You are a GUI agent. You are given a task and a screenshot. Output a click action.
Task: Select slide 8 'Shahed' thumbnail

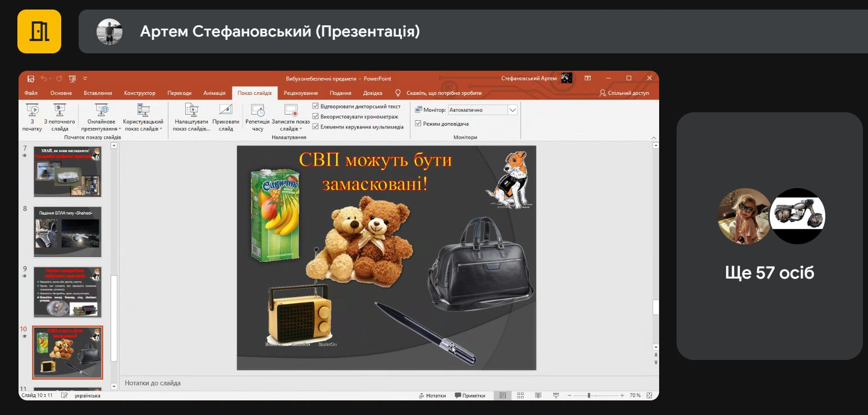67,231
